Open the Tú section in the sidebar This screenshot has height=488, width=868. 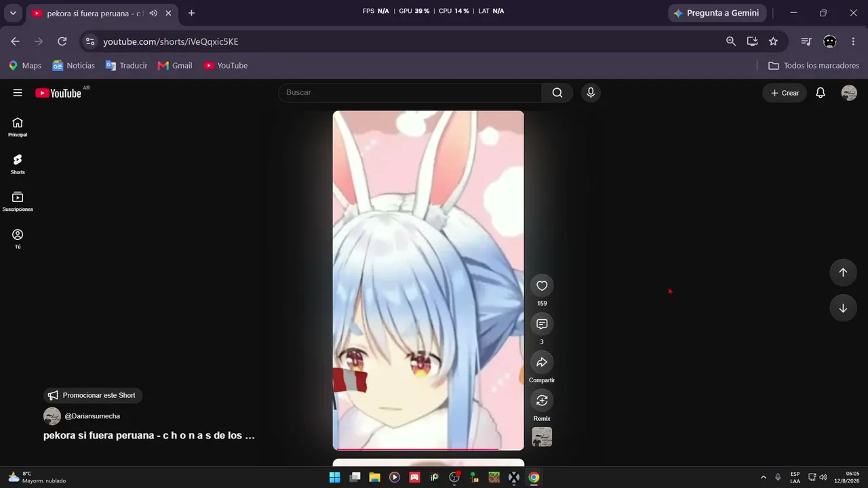point(18,239)
